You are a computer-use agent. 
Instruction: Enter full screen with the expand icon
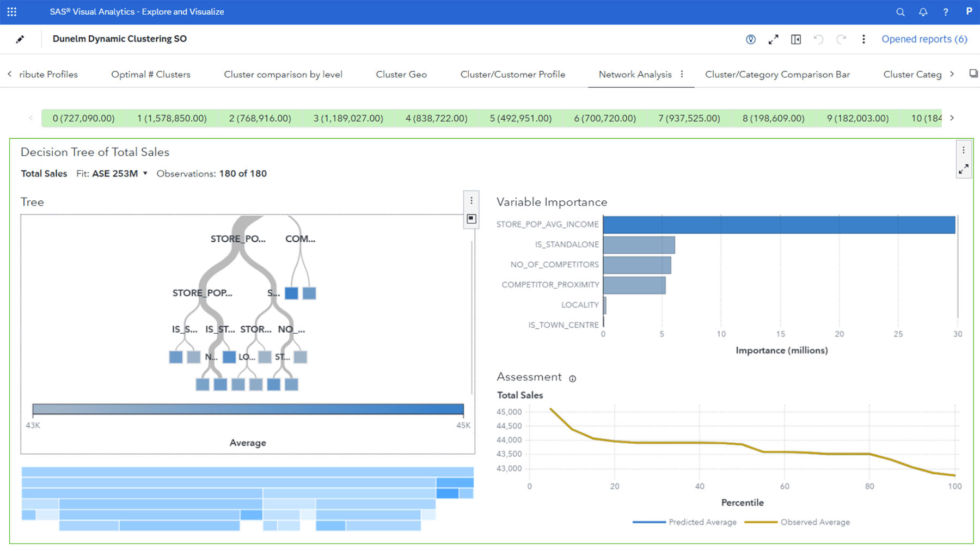click(773, 39)
